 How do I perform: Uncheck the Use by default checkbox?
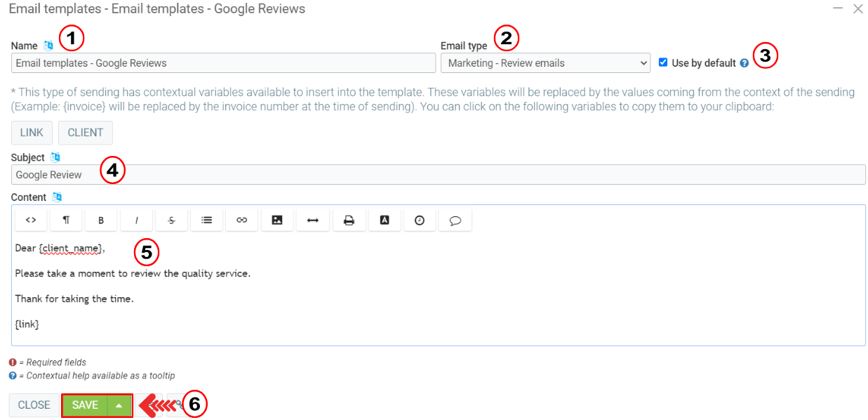coord(663,63)
